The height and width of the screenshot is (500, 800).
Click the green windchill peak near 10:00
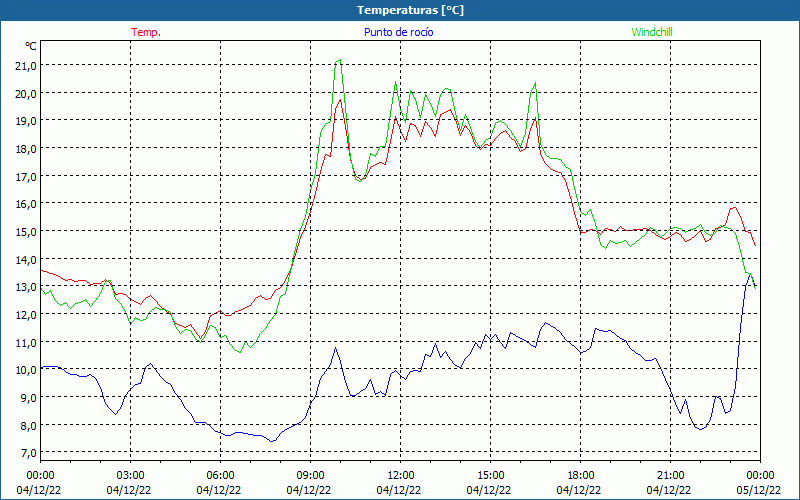[339, 61]
